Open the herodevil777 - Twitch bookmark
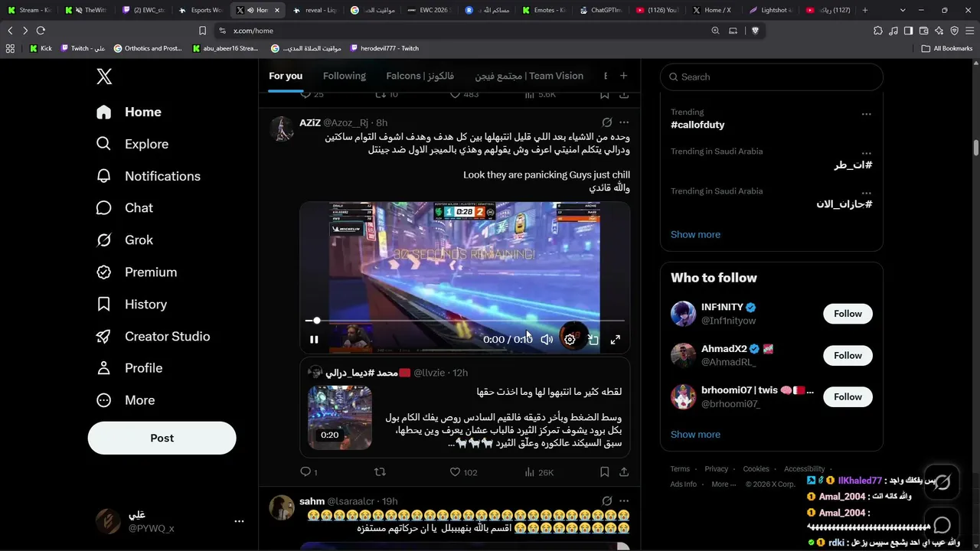The width and height of the screenshot is (980, 551). (x=384, y=48)
